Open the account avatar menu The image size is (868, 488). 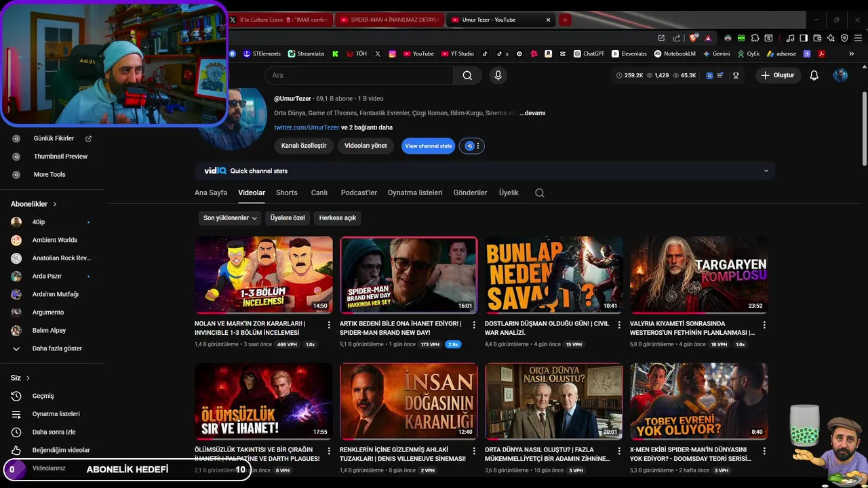click(x=840, y=75)
